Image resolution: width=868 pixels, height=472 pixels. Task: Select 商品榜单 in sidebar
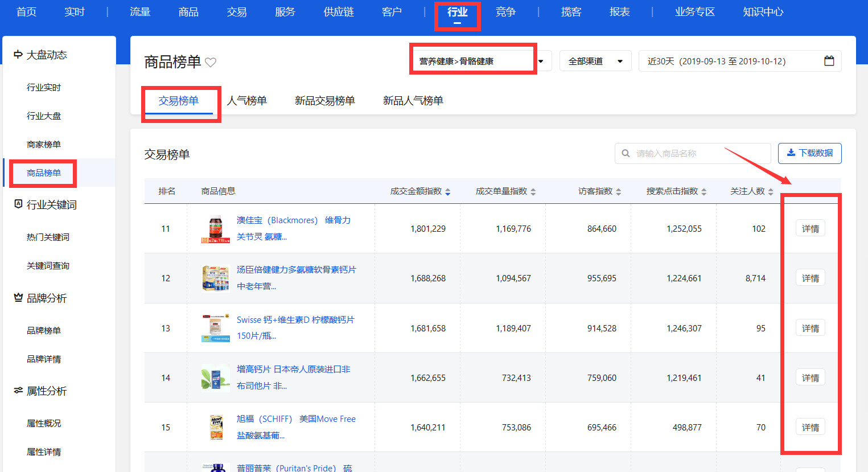pyautogui.click(x=44, y=173)
